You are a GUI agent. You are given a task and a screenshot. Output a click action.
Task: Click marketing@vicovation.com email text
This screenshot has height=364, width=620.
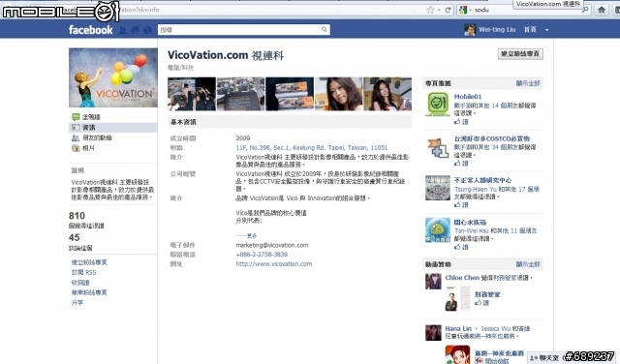[x=272, y=245]
